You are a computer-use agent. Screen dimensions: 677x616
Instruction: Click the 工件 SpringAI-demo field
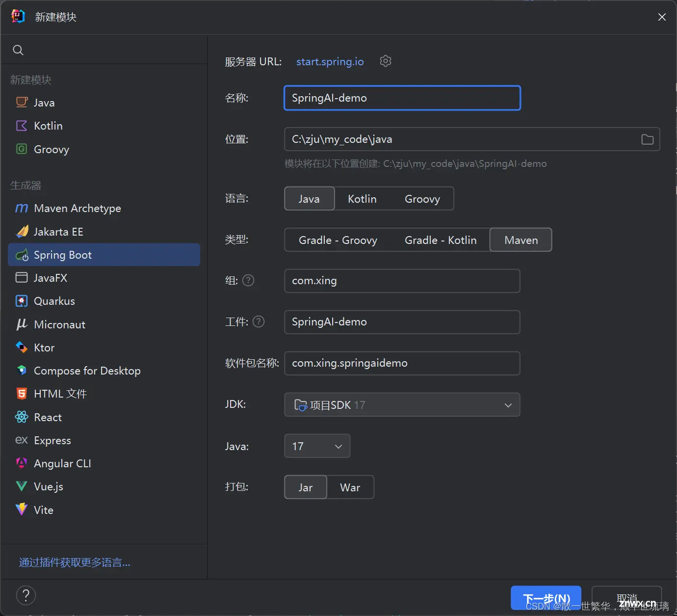tap(402, 322)
